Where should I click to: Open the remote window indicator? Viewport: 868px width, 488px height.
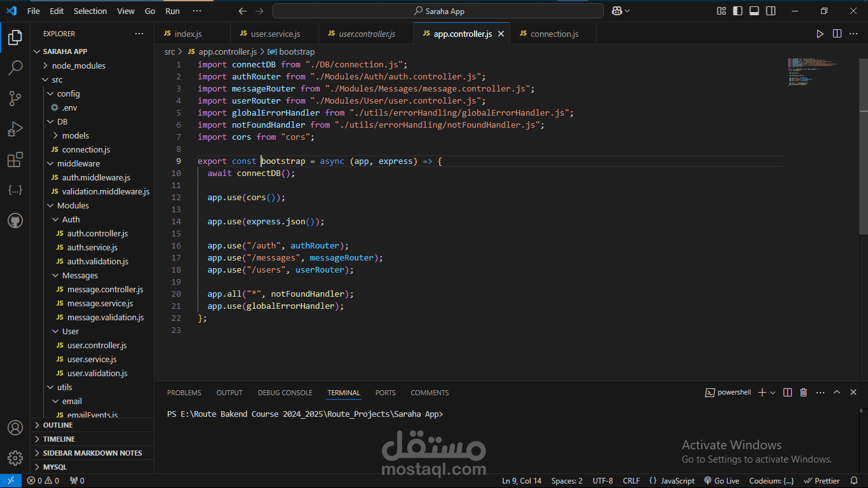[10, 481]
